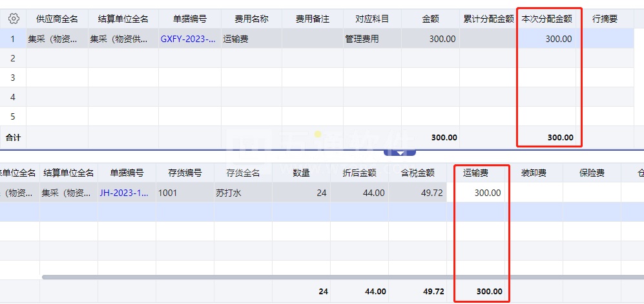
Task: Click the 行摘要 column header
Action: (x=605, y=19)
